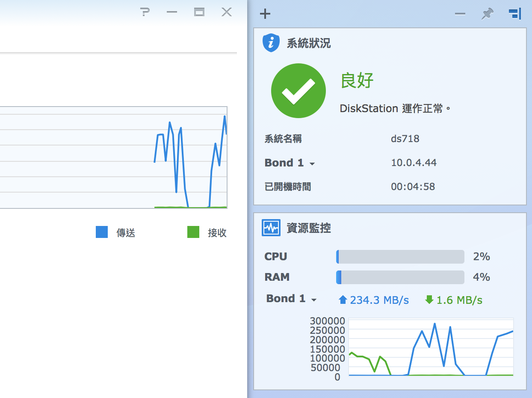532x398 pixels.
Task: Click the 資源監控 widget title
Action: pos(308,228)
